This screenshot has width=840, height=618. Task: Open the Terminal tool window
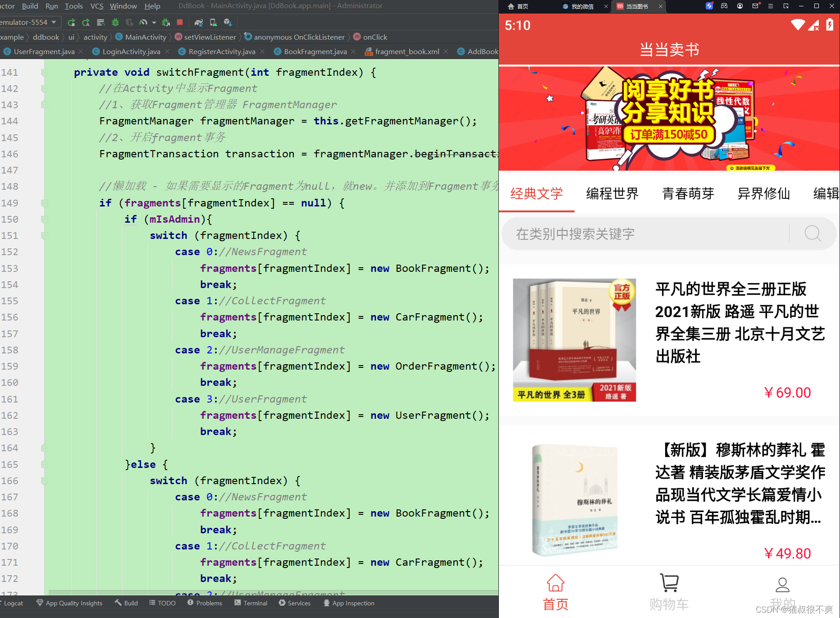251,603
